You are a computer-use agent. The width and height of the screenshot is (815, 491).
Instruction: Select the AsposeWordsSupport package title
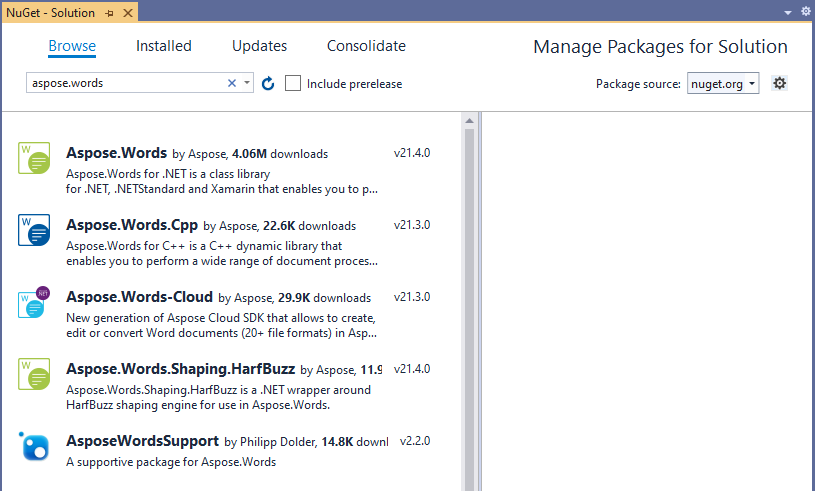[142, 441]
